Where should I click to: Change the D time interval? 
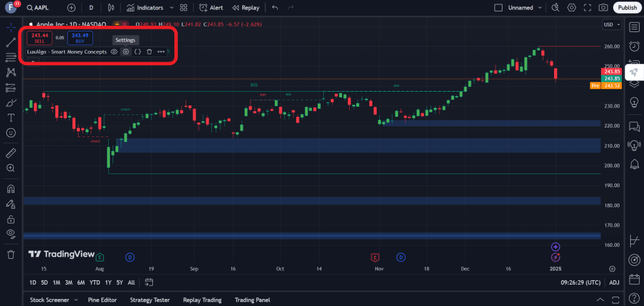pyautogui.click(x=91, y=8)
